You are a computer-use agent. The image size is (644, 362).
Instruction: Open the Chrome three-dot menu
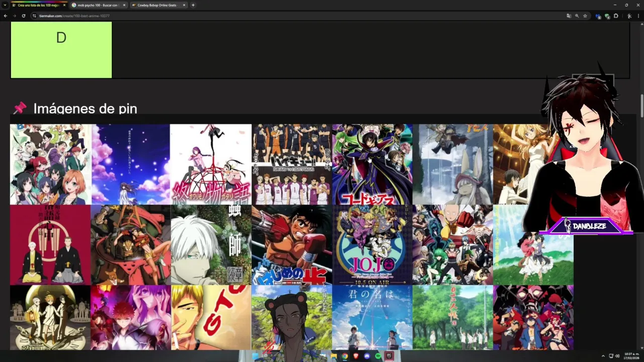pyautogui.click(x=638, y=16)
